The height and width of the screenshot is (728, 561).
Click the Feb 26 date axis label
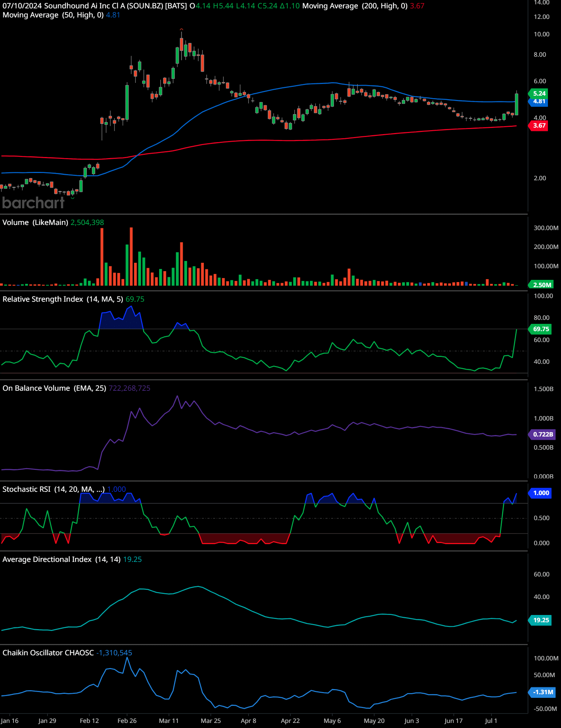coord(127,721)
